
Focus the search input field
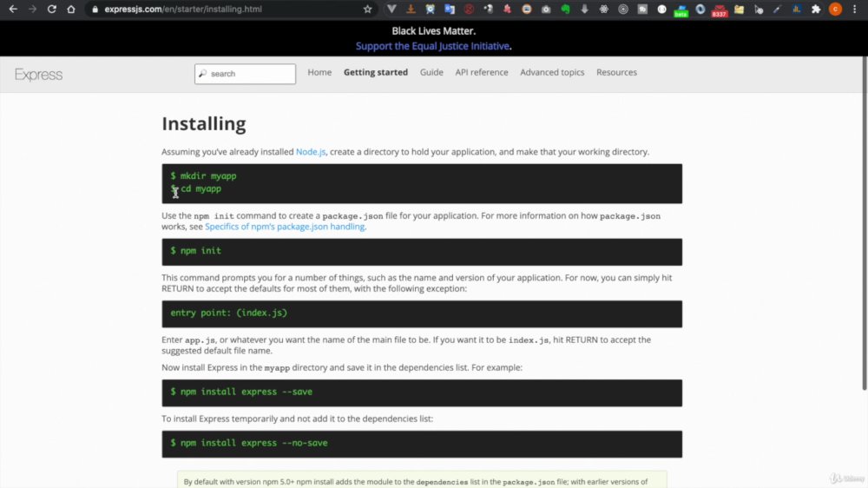245,74
